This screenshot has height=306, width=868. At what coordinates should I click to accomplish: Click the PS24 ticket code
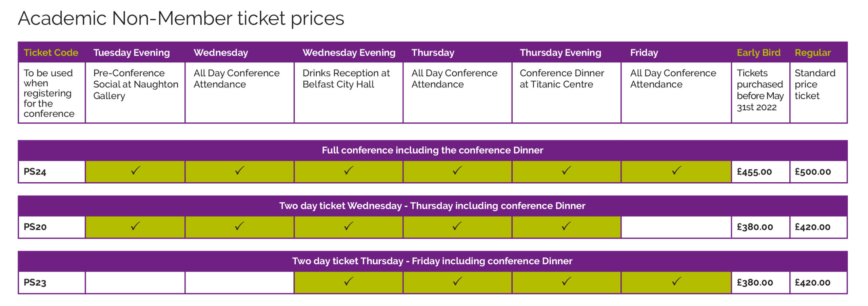click(35, 172)
